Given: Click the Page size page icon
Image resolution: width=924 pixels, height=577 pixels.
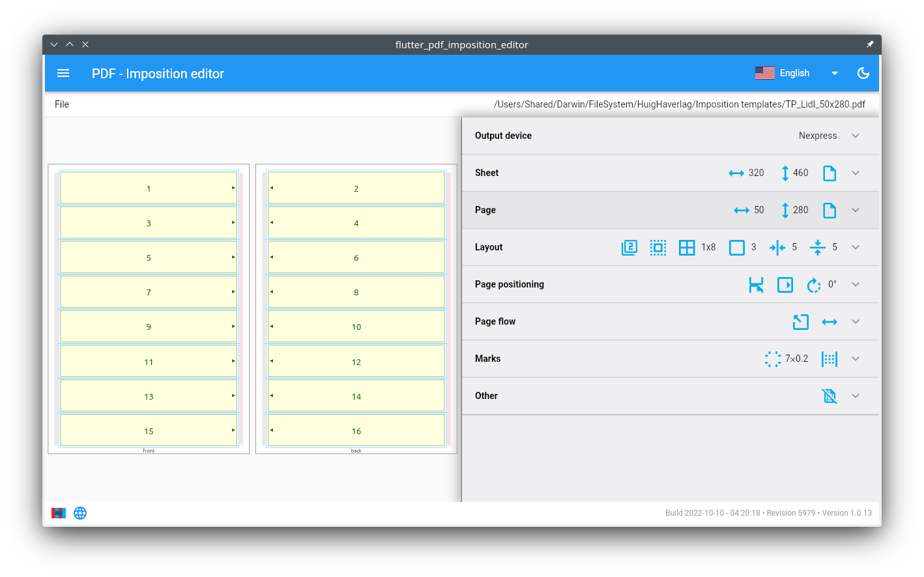Looking at the screenshot, I should tap(829, 211).
